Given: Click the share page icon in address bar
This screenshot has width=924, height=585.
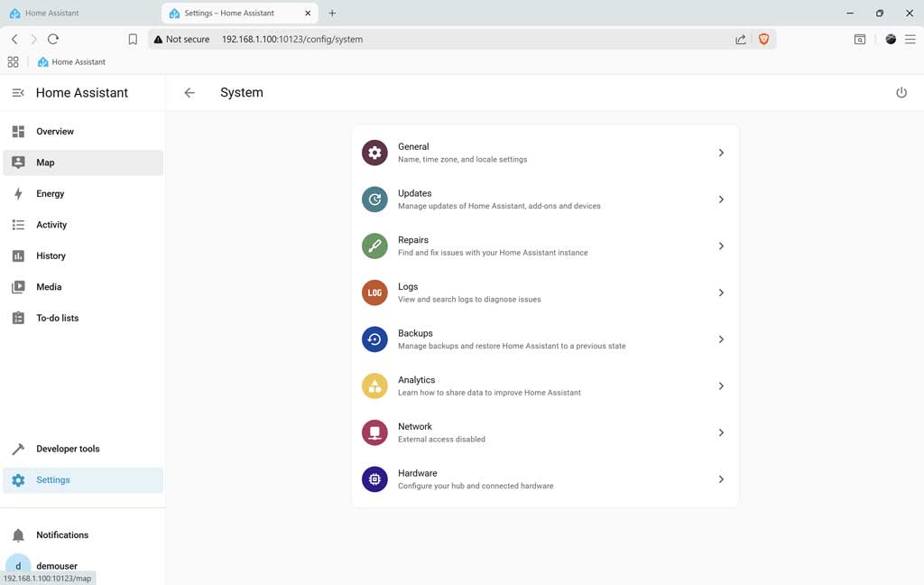Looking at the screenshot, I should [741, 39].
